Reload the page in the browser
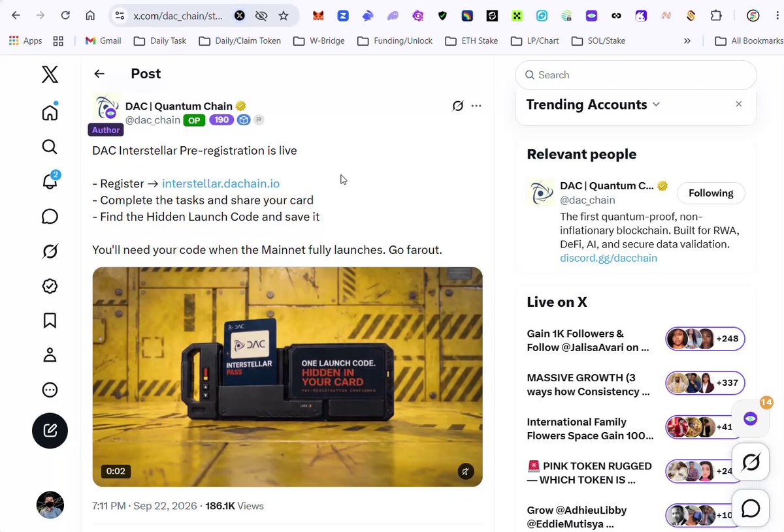784x532 pixels. tap(65, 16)
